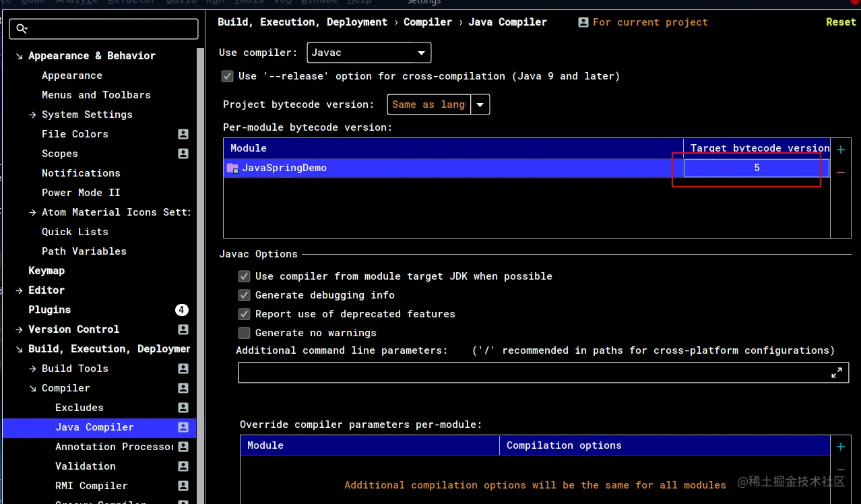Viewport: 861px width, 504px height.
Task: Click the expand icon in the command line parameters field
Action: (x=837, y=373)
